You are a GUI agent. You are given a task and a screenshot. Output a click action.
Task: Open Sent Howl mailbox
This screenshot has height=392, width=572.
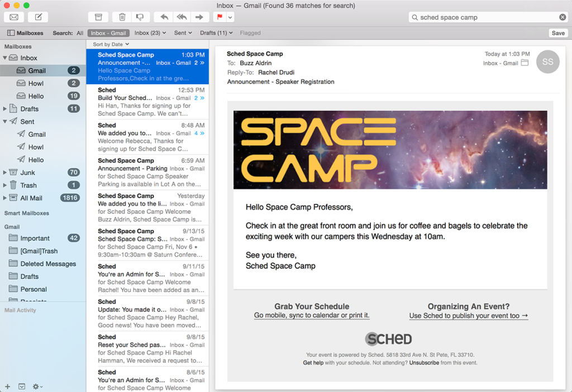pyautogui.click(x=42, y=147)
